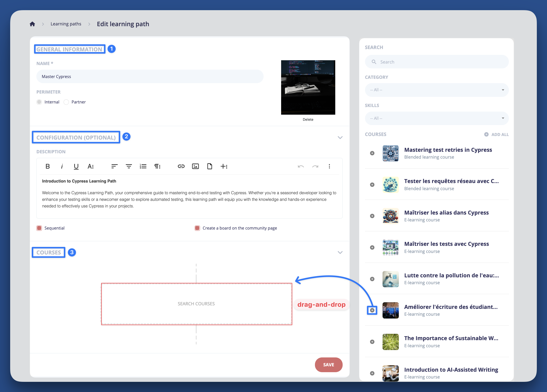Viewport: 547px width, 392px height.
Task: Click the Search Courses drop zone
Action: tap(196, 304)
